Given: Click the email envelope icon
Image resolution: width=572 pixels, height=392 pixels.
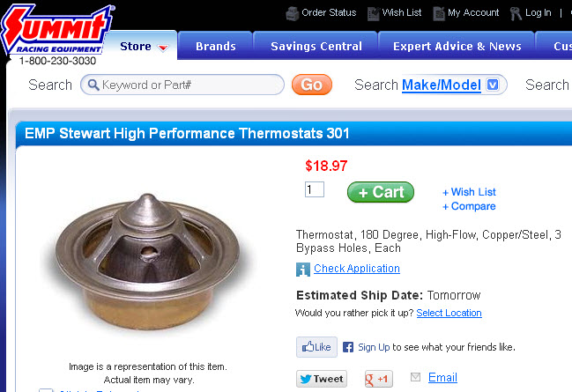Looking at the screenshot, I should pyautogui.click(x=415, y=377).
